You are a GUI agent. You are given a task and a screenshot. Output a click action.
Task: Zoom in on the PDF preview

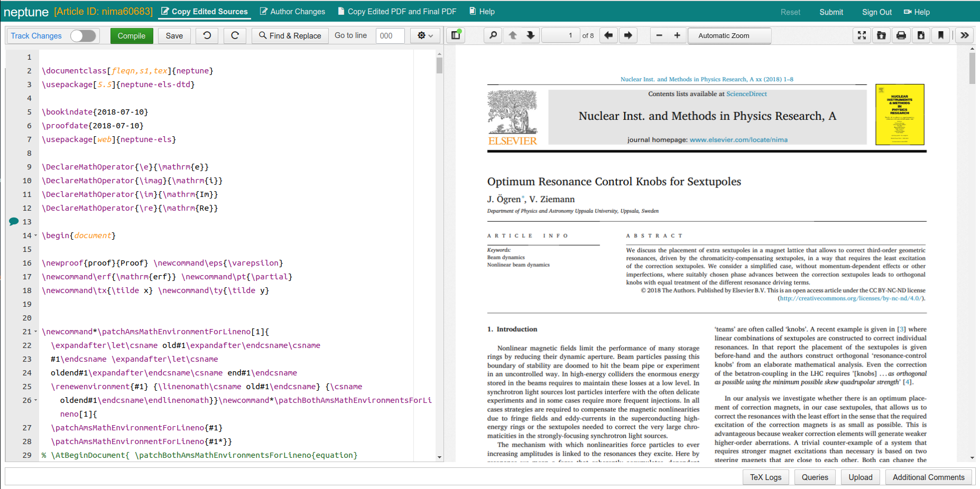coord(677,35)
